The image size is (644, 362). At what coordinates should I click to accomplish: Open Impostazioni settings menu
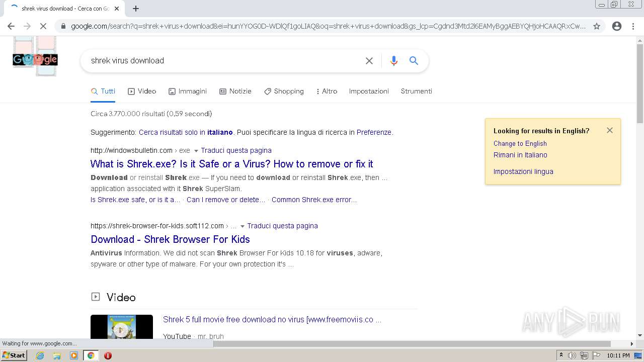coord(369,91)
